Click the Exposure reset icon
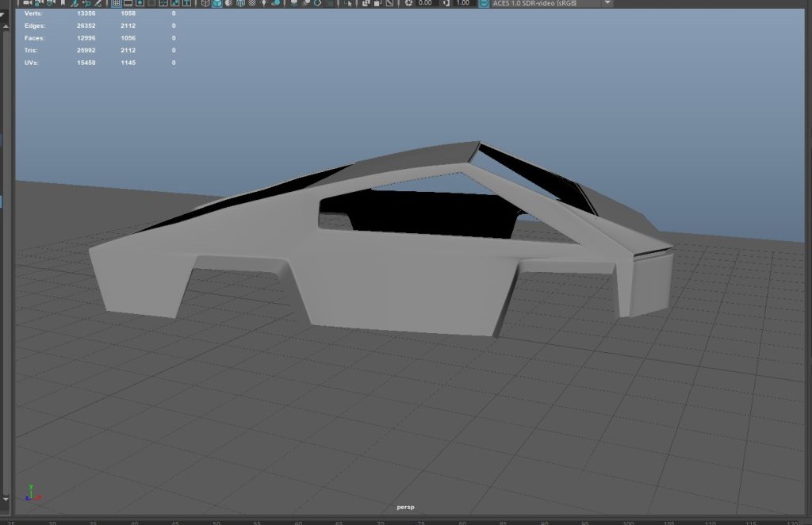 click(408, 3)
